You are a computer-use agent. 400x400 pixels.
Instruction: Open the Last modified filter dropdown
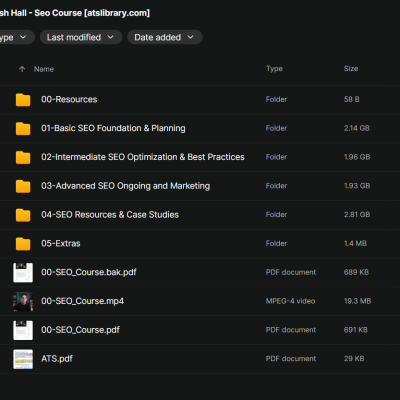pos(81,37)
